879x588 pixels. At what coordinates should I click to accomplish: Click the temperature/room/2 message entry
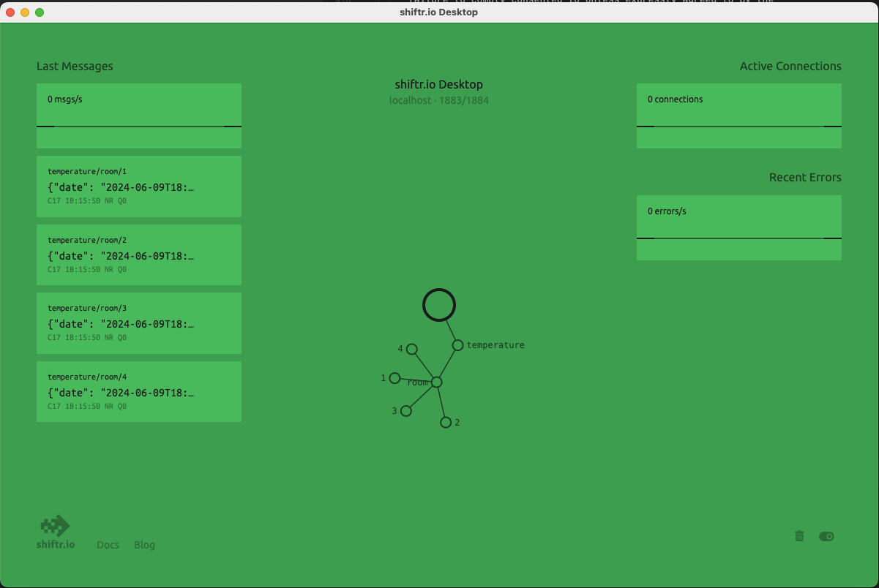coord(138,255)
